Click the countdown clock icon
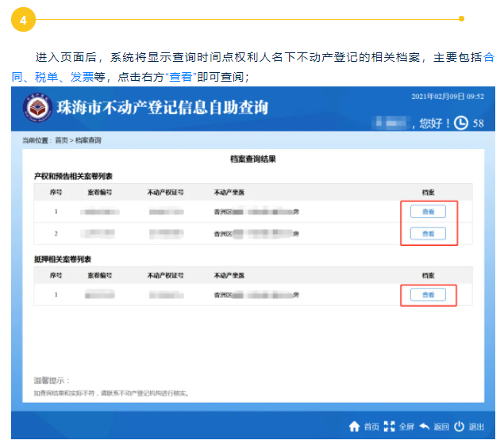 [460, 123]
